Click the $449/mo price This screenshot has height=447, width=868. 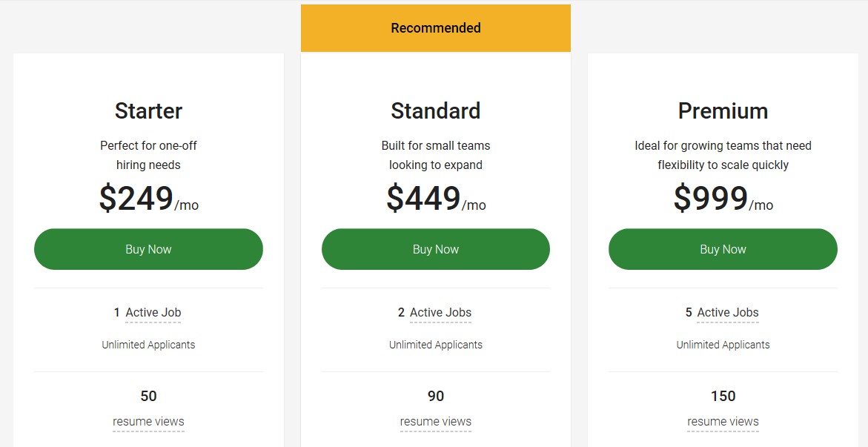(436, 199)
